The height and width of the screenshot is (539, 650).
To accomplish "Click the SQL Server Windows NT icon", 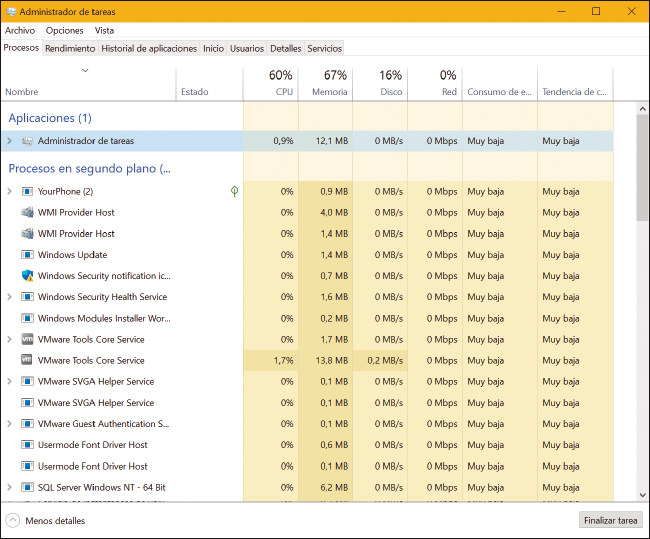I will click(x=27, y=487).
